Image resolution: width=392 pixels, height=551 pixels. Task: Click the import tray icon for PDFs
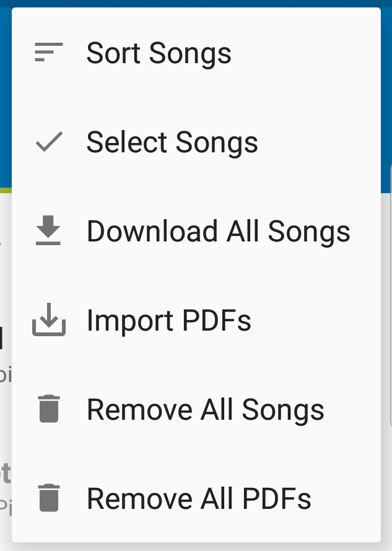pyautogui.click(x=49, y=319)
